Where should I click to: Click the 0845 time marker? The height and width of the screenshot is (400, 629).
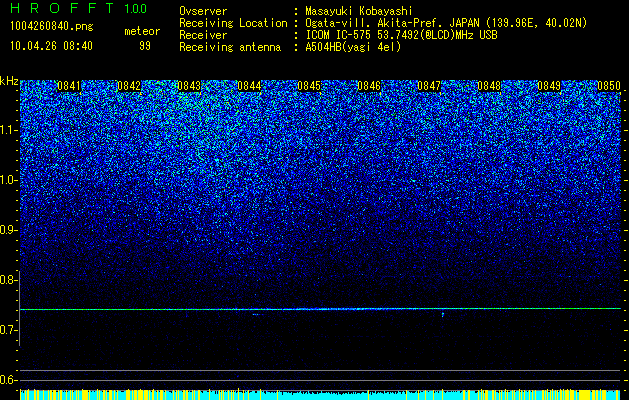coord(309,86)
